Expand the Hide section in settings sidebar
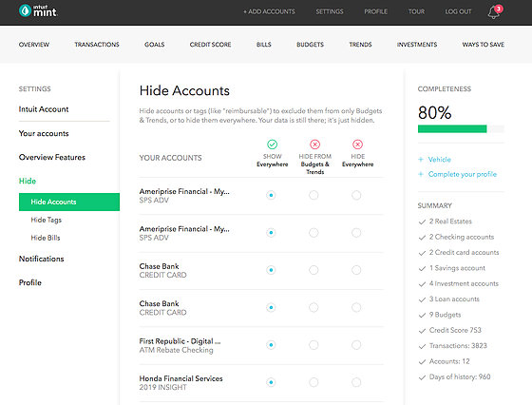 pos(28,181)
